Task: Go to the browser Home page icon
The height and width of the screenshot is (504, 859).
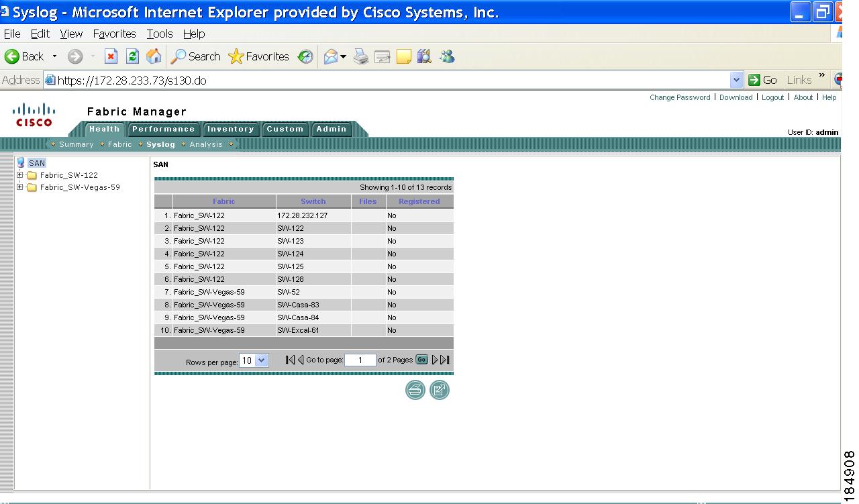Action: tap(154, 57)
